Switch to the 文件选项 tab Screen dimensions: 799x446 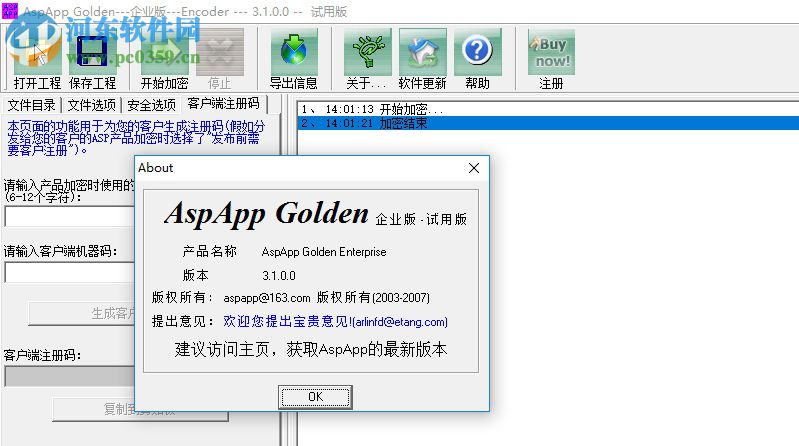pos(92,105)
